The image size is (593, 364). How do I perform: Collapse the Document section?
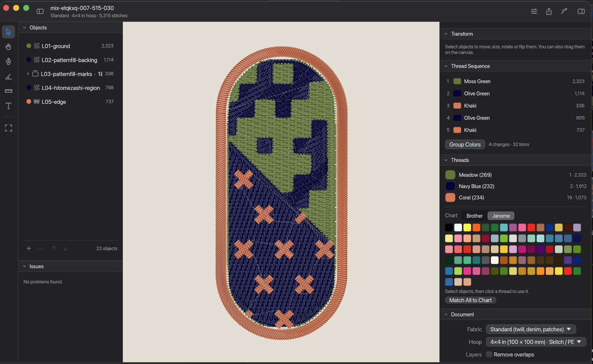pos(446,315)
